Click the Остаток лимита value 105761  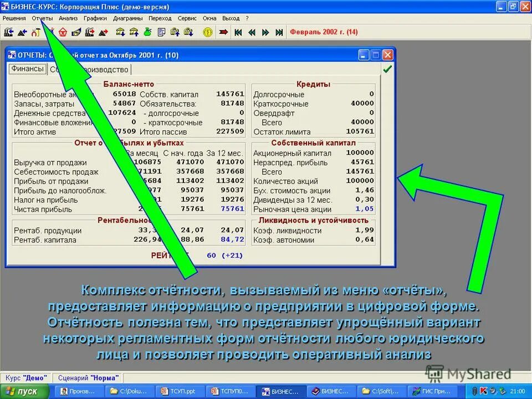pyautogui.click(x=360, y=131)
